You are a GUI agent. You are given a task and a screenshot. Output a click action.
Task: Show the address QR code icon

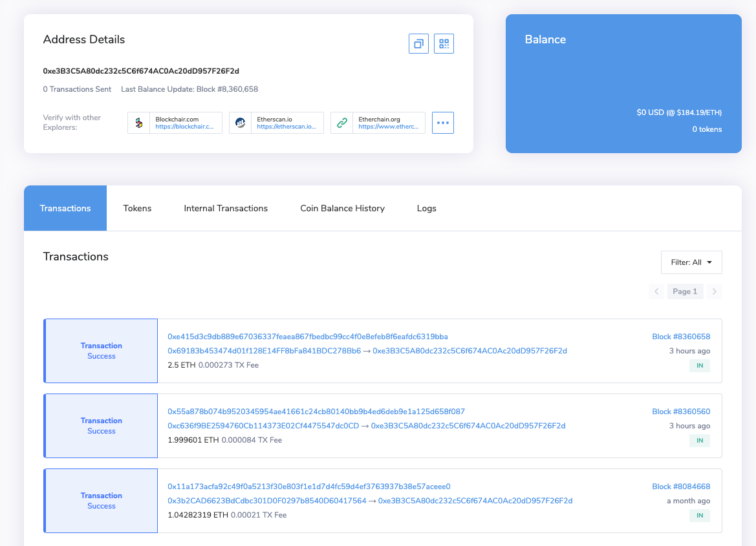click(444, 43)
